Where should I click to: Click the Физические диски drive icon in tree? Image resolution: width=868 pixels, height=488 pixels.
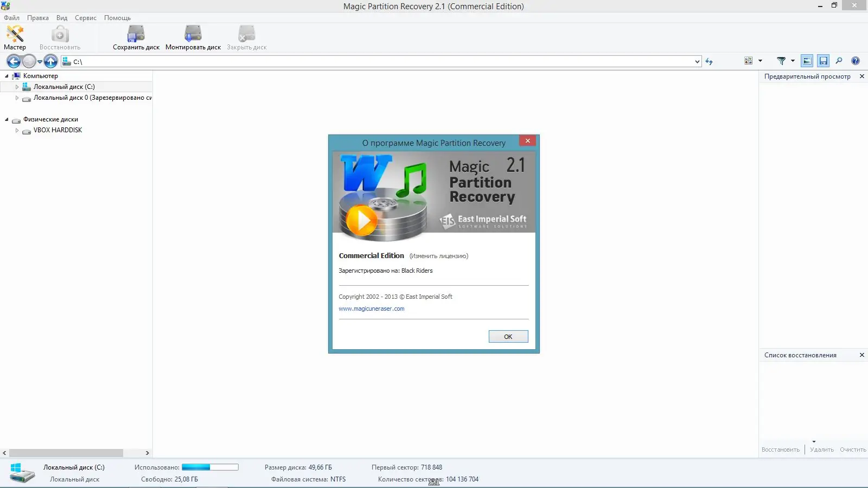tap(16, 120)
